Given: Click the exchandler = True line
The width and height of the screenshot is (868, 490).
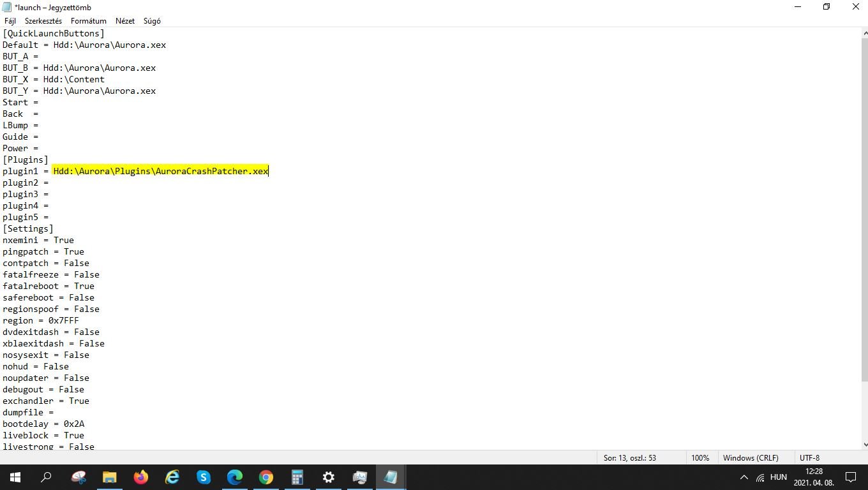Looking at the screenshot, I should [46, 401].
